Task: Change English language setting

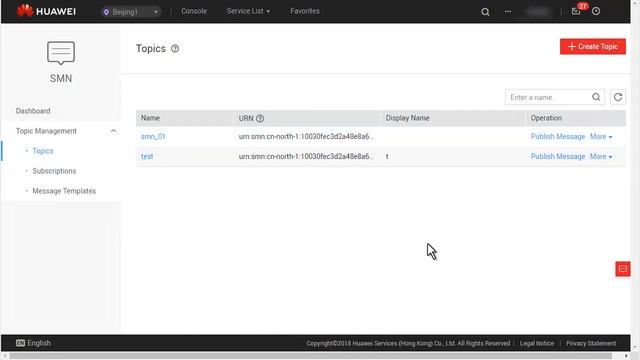Action: coord(39,343)
